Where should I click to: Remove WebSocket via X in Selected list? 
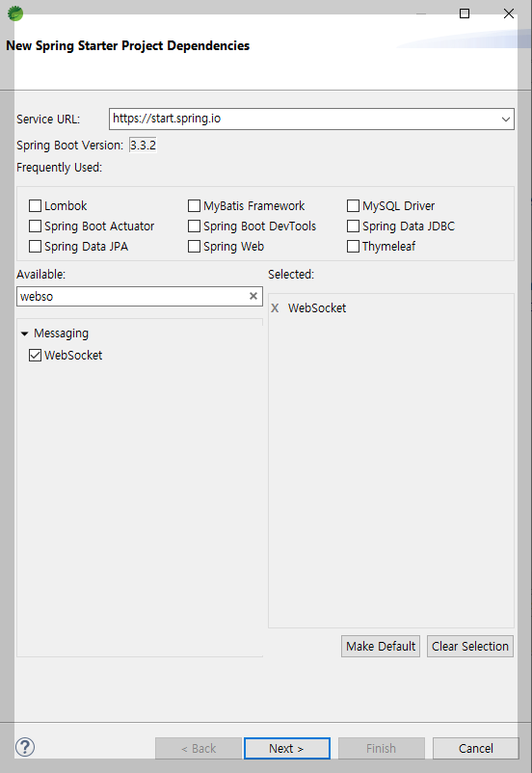click(x=275, y=308)
